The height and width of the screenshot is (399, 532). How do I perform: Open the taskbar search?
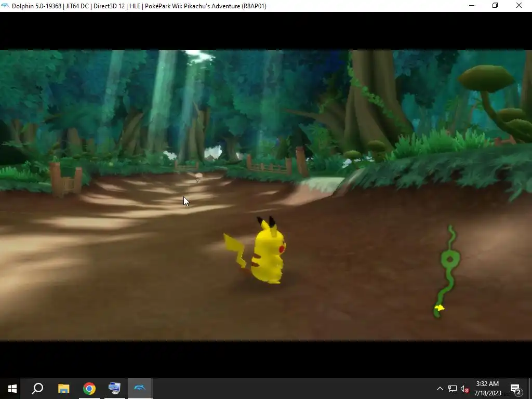(37, 389)
